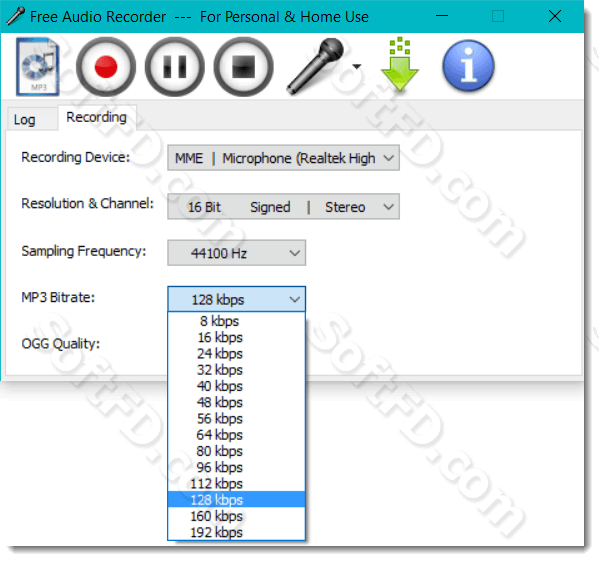Collapse the MP3 Bitrate 128 kbps combo box
The width and height of the screenshot is (599, 561).
point(236,299)
